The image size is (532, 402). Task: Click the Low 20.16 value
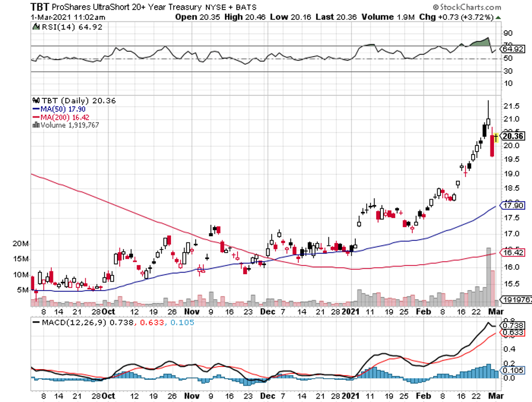coord(290,17)
